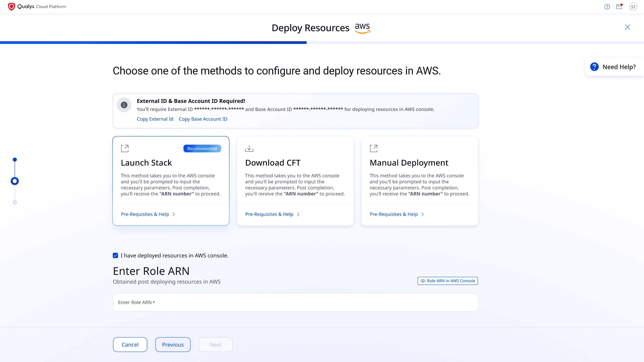Click the Download CFT download icon
The image size is (644, 362).
click(249, 148)
